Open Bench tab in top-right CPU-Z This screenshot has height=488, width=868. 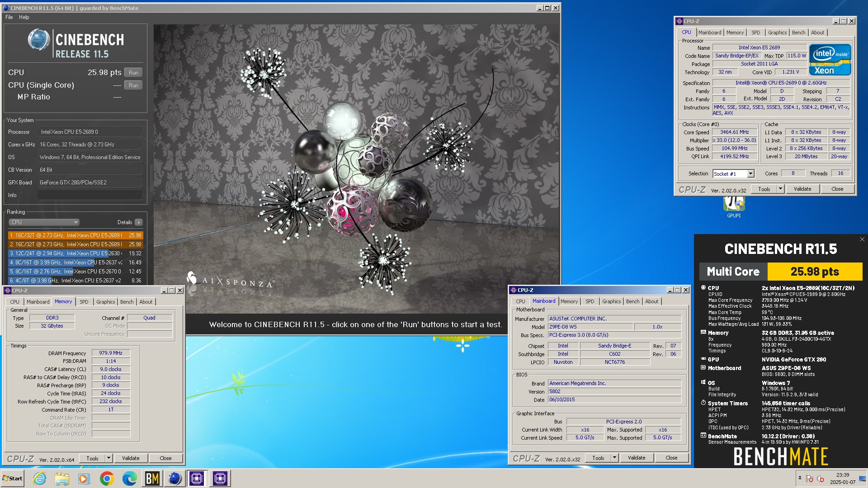point(798,33)
